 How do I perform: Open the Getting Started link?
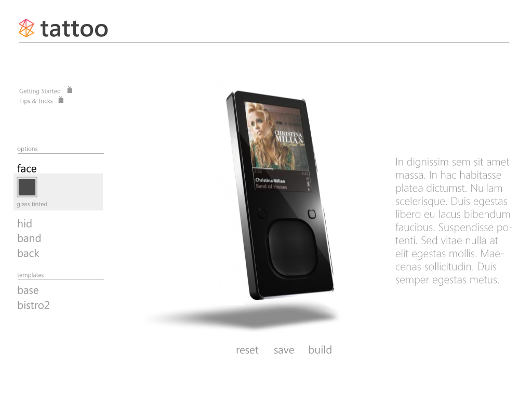pyautogui.click(x=39, y=91)
